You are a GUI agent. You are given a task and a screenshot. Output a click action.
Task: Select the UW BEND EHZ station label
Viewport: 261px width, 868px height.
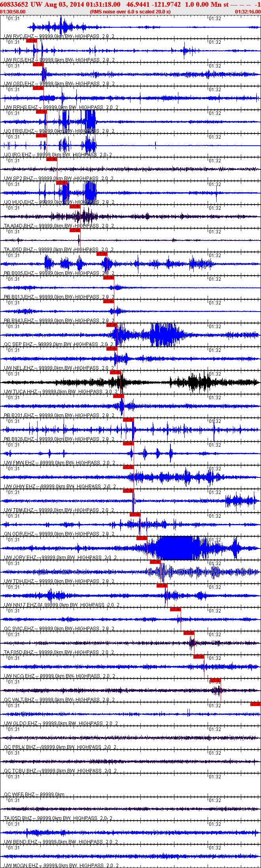point(61,842)
